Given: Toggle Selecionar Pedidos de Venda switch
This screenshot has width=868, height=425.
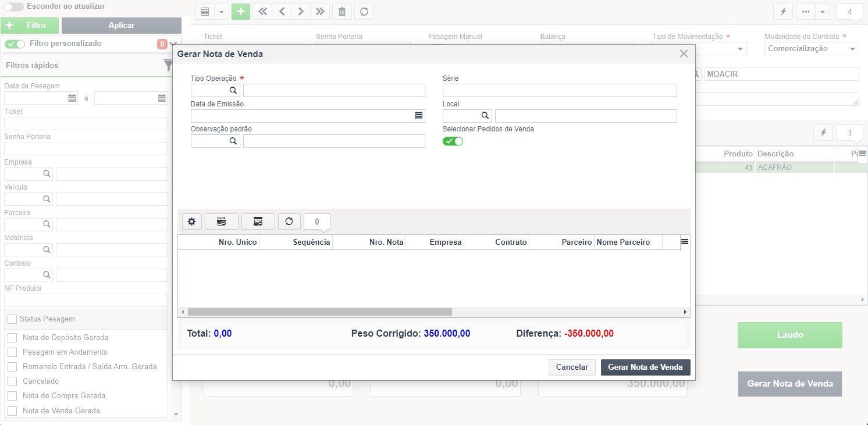Looking at the screenshot, I should click(x=453, y=141).
